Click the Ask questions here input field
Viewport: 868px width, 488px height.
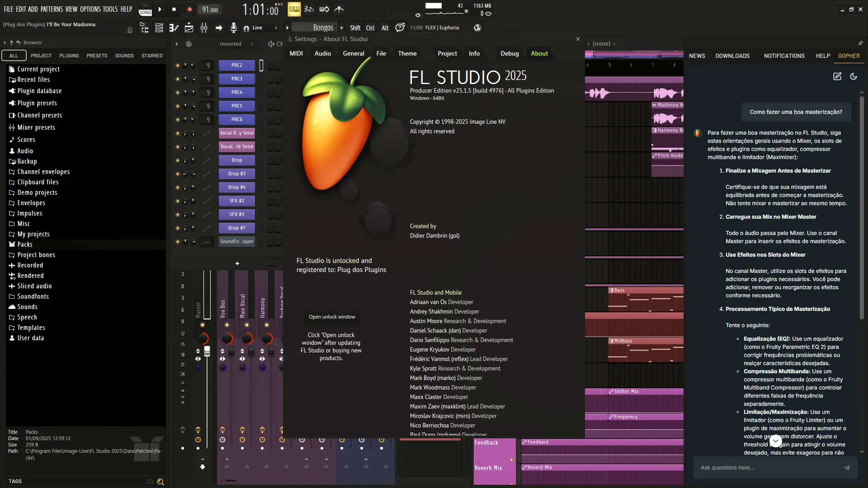click(769, 468)
